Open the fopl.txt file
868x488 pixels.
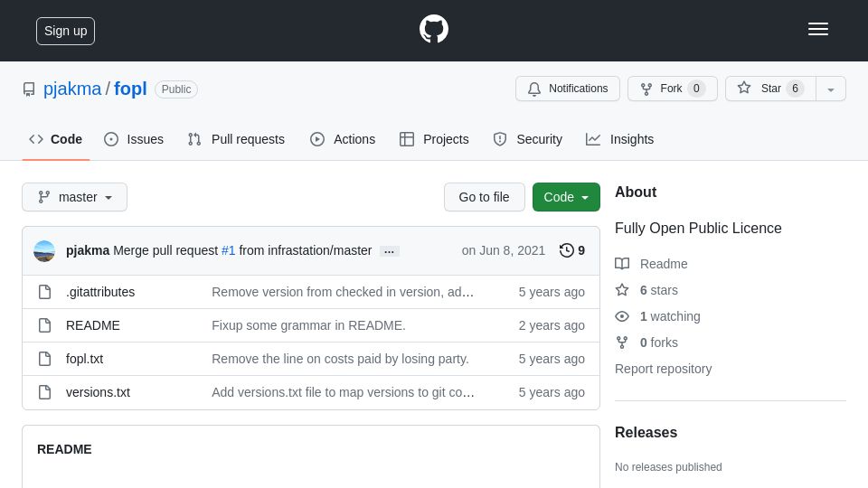[85, 359]
